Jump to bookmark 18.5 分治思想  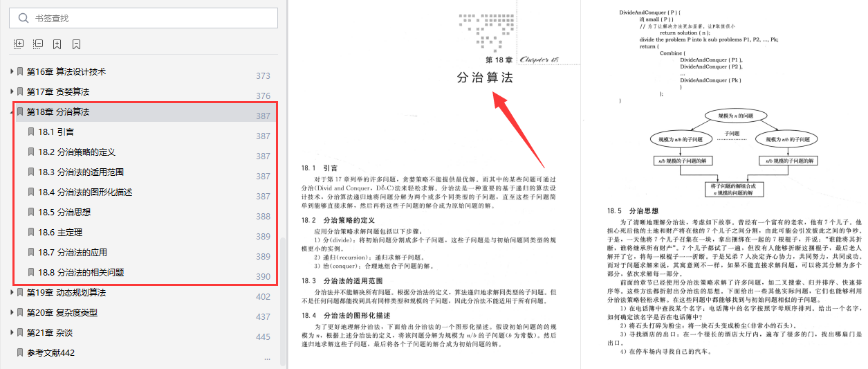(x=64, y=212)
